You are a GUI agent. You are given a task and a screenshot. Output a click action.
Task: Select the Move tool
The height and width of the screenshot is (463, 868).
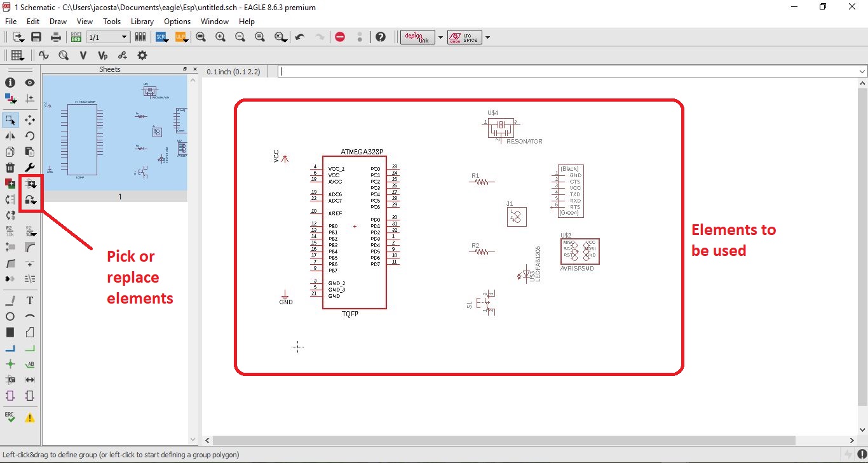coord(30,119)
